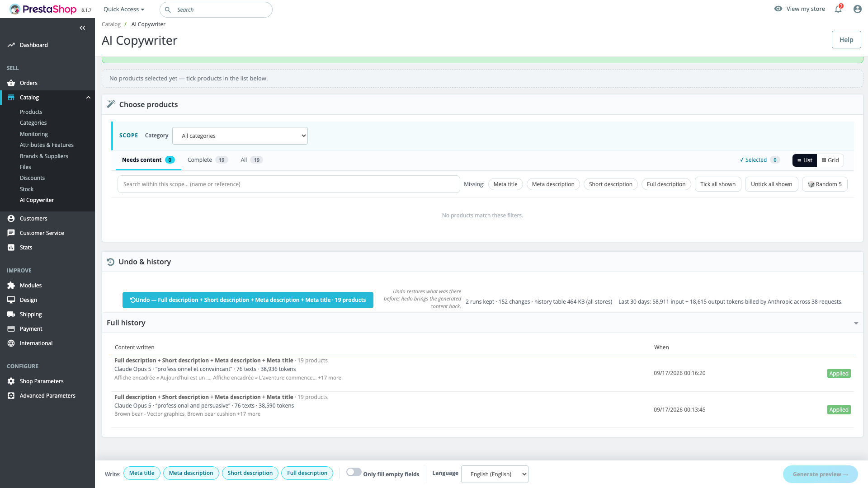
Task: Click the Customer Service chat icon
Action: coord(11,233)
